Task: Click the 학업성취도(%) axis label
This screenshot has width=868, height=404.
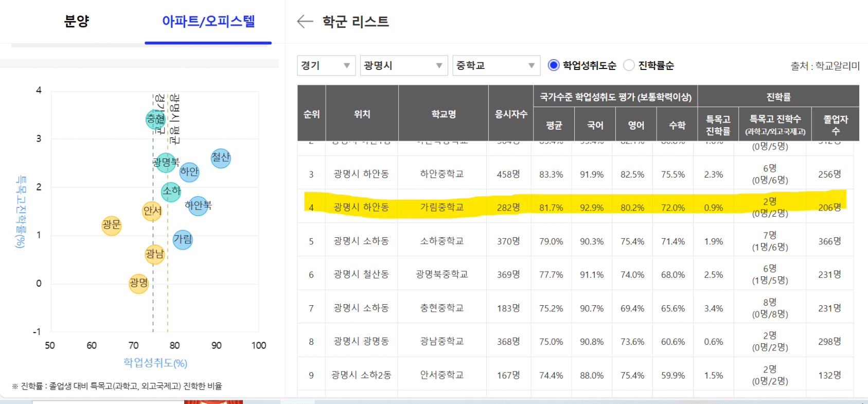Action: tap(155, 363)
